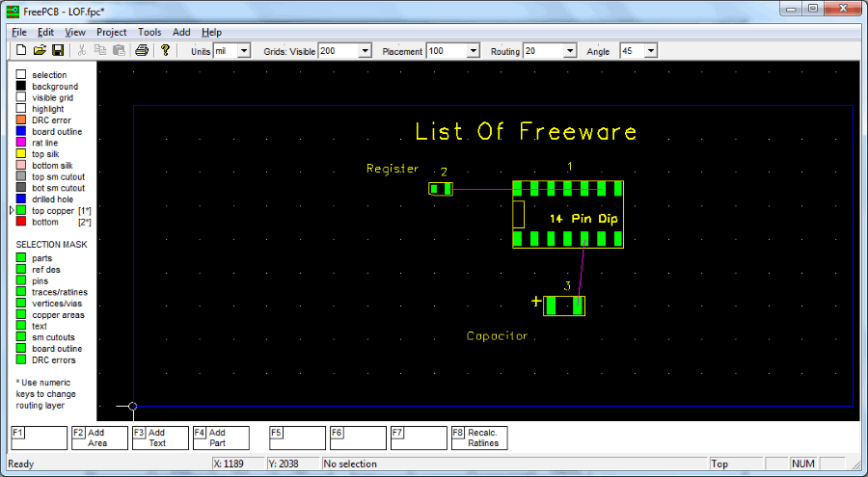Select the 14 Pin Dip part on the board
Image resolution: width=868 pixels, height=477 pixels.
[568, 215]
